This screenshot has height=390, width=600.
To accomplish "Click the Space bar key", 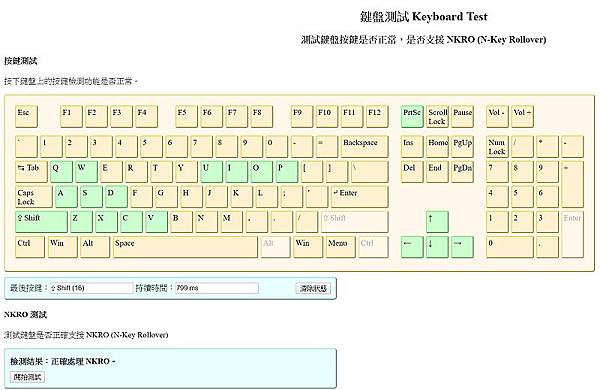I will pos(185,247).
